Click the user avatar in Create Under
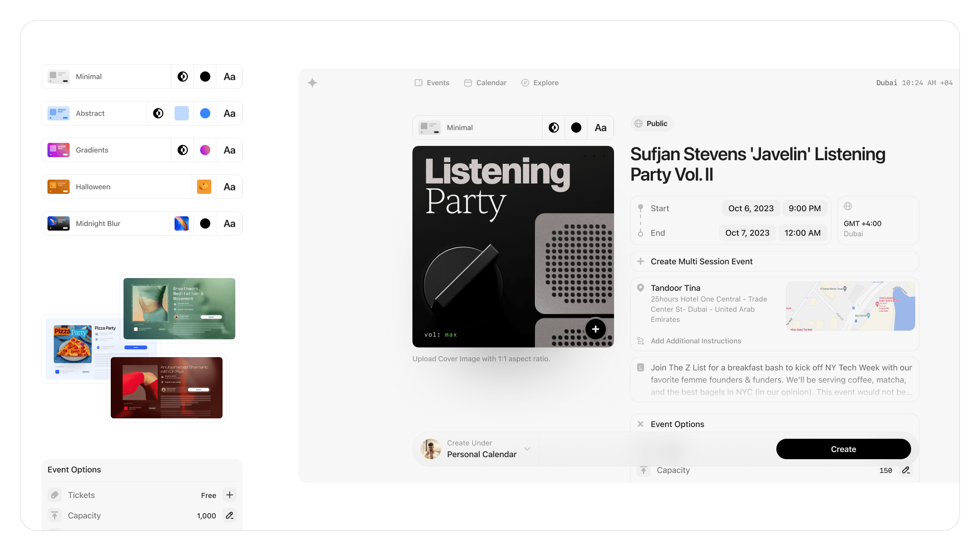This screenshot has width=980, height=551. 431,449
